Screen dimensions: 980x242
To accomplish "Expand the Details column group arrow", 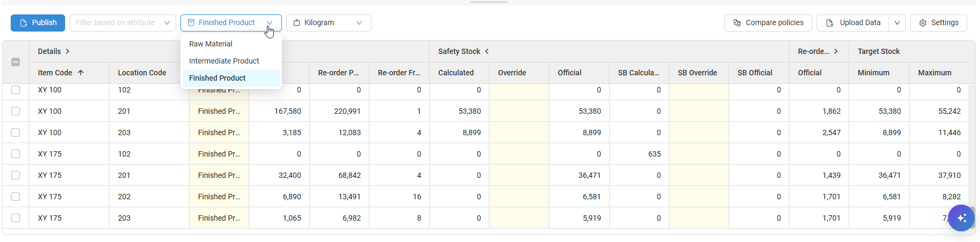I will [x=68, y=51].
